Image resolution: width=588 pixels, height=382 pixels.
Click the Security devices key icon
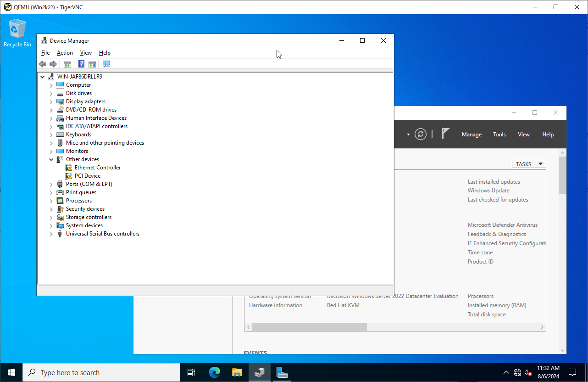(x=60, y=209)
